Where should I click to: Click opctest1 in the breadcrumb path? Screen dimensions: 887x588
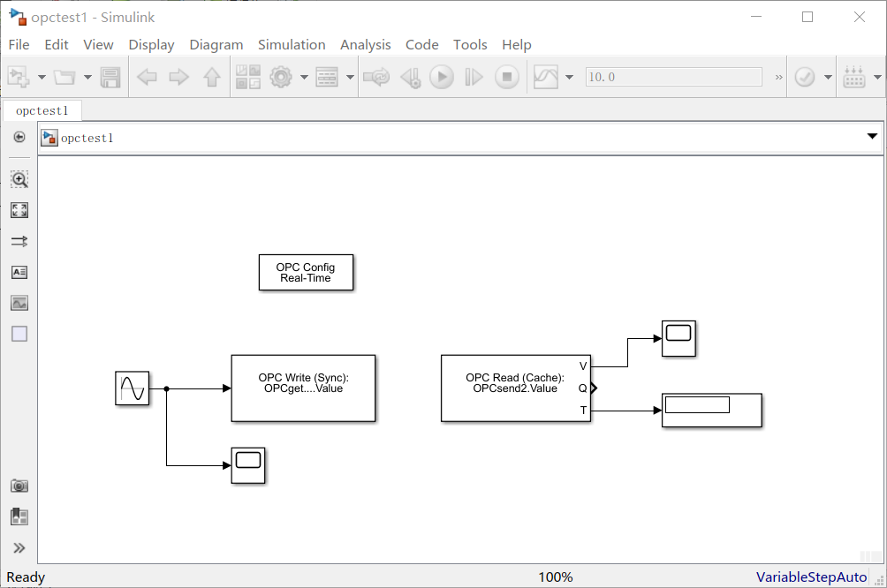87,138
